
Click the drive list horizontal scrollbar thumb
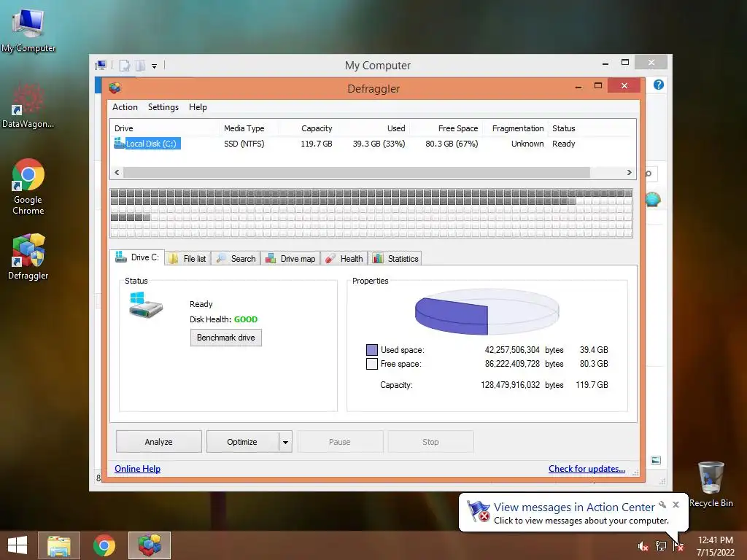pyautogui.click(x=356, y=172)
